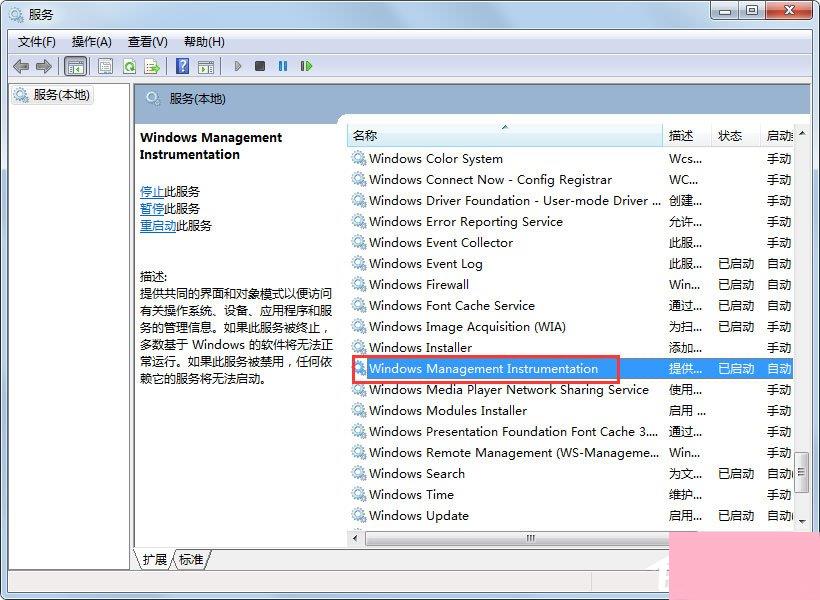Viewport: 820px width, 600px height.
Task: Sort by the 状态 column header
Action: [x=736, y=136]
